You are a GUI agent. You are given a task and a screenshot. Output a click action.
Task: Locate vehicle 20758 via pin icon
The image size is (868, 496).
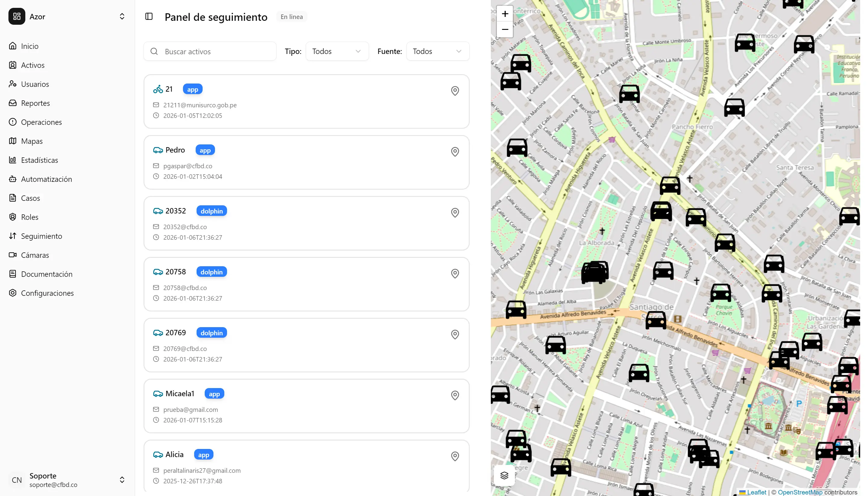(455, 273)
